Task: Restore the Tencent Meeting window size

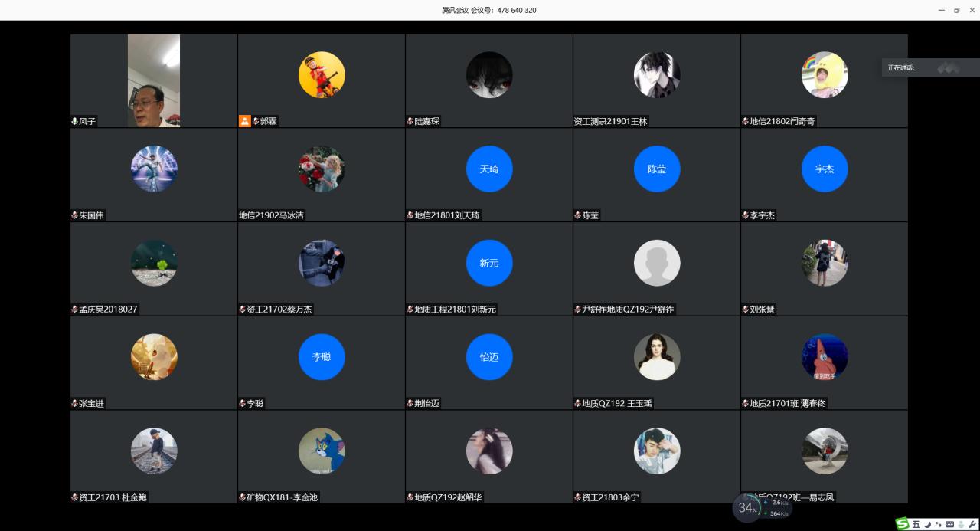Action: click(x=956, y=10)
